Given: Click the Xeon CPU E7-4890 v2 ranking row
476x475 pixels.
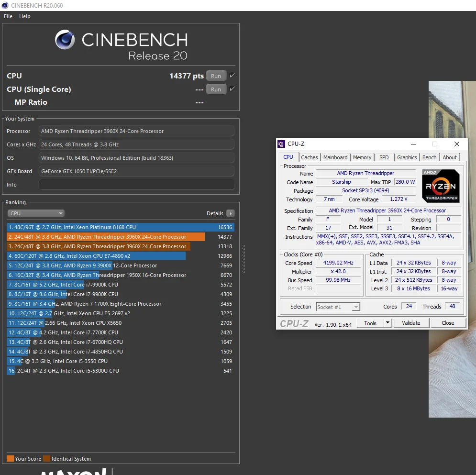Looking at the screenshot, I should click(120, 256).
